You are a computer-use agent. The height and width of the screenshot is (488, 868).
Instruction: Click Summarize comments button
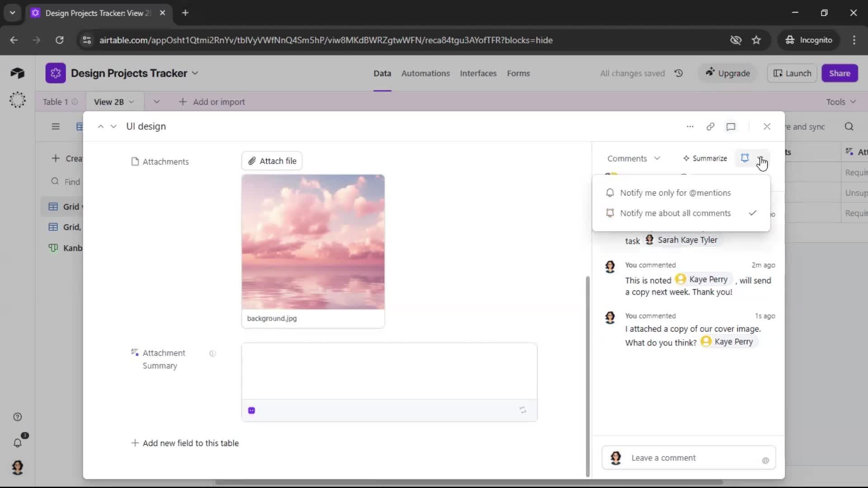(x=705, y=159)
